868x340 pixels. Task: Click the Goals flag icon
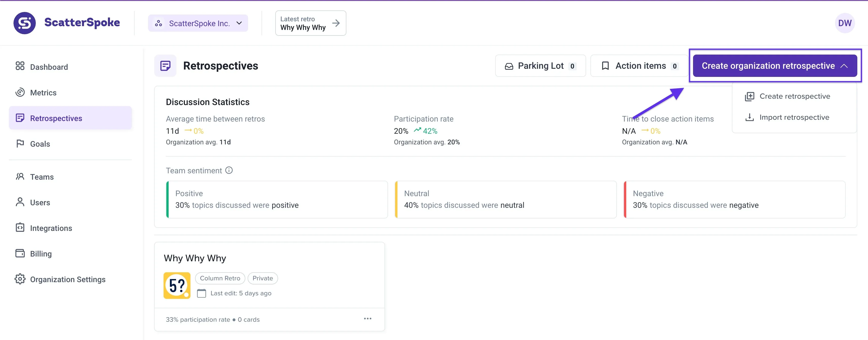(x=20, y=143)
